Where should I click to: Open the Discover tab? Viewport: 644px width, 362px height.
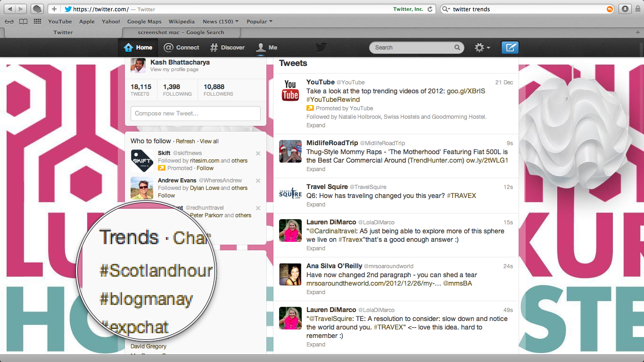pos(228,48)
